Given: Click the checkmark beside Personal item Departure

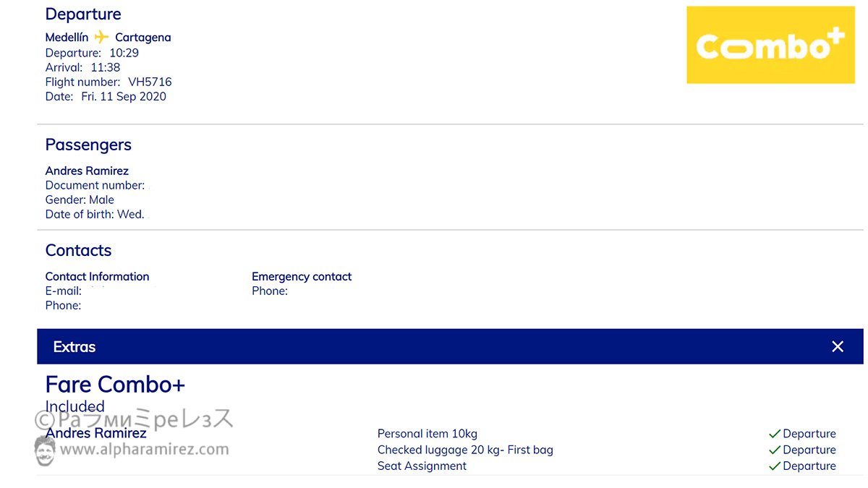Looking at the screenshot, I should (774, 434).
